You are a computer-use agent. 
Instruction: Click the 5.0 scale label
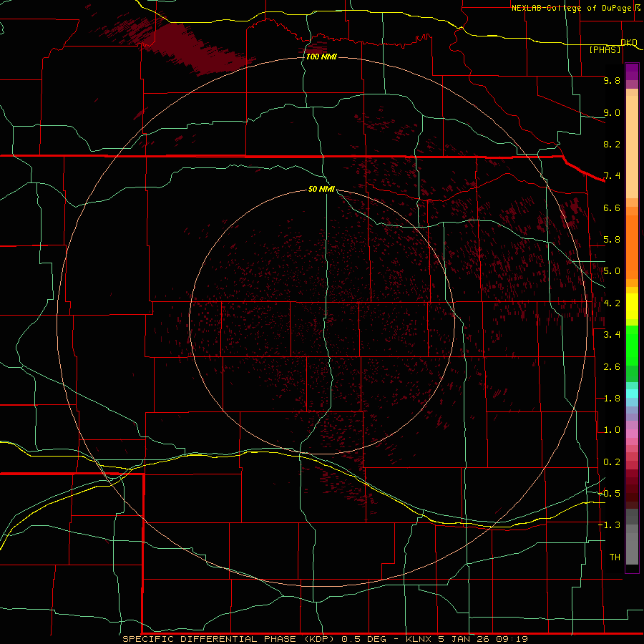pos(612,271)
